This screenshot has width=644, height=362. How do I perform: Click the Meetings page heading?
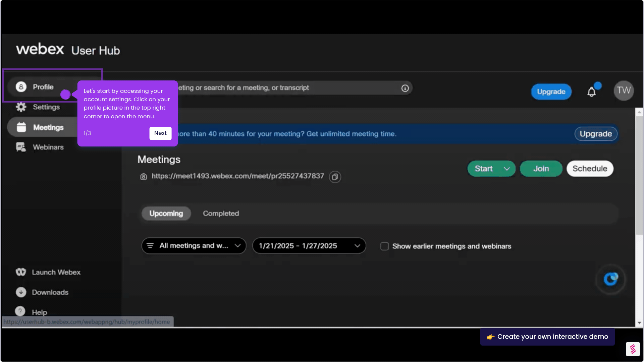pos(159,160)
